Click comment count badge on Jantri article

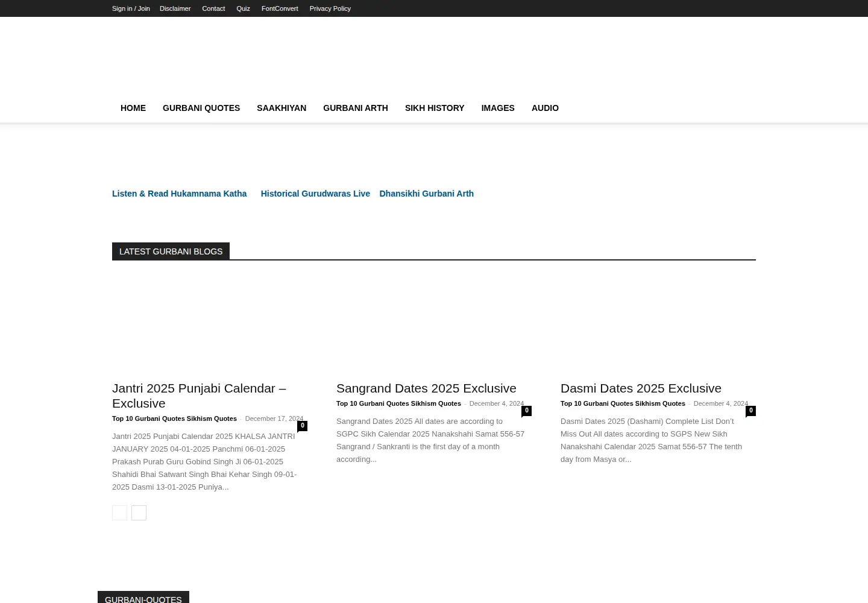(302, 426)
